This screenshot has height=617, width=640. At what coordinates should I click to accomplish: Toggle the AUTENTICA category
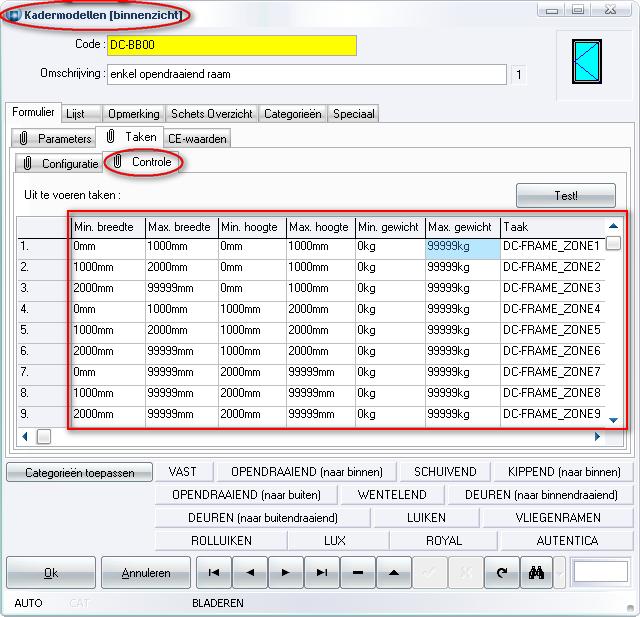[x=567, y=541]
